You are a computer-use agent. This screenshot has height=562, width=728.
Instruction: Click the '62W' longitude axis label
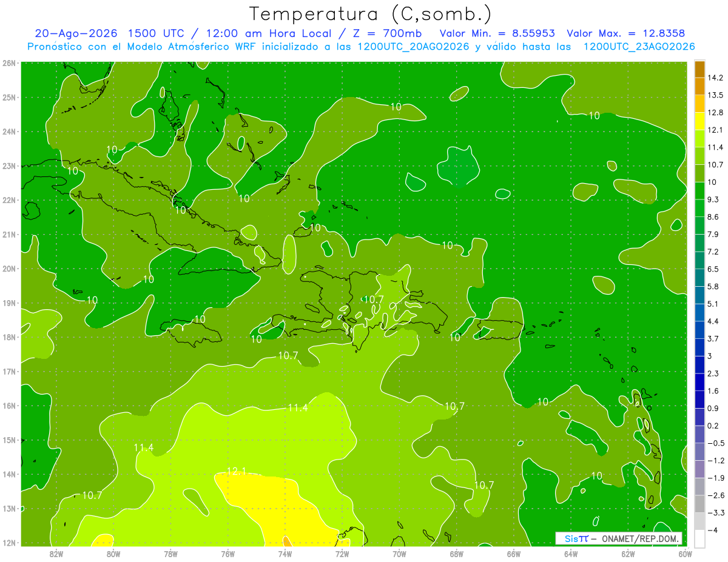coord(628,553)
